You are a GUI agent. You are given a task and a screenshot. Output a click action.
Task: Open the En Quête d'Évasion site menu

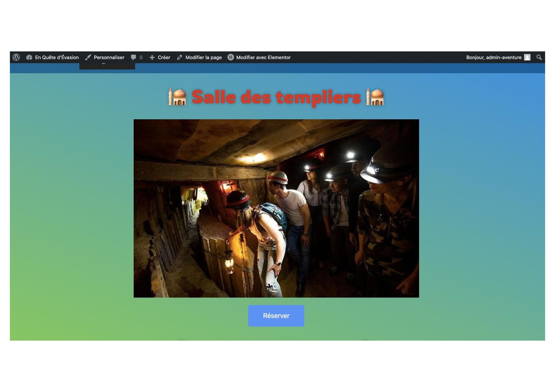(x=52, y=57)
